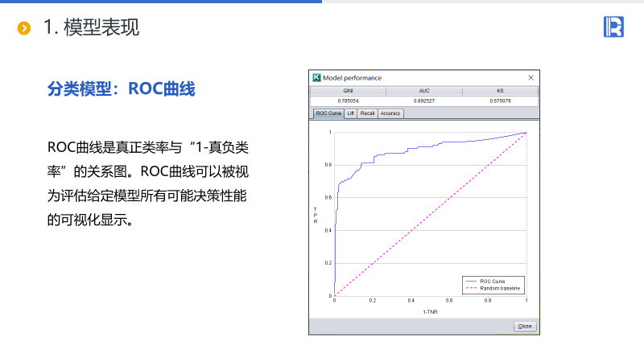Click the Close button
The width and height of the screenshot is (644, 362).
point(525,327)
